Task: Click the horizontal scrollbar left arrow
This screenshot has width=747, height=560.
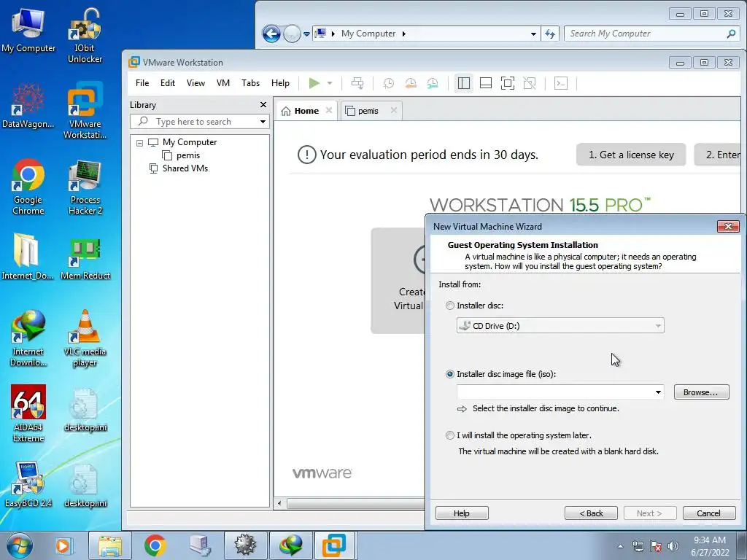Action: tap(279, 503)
